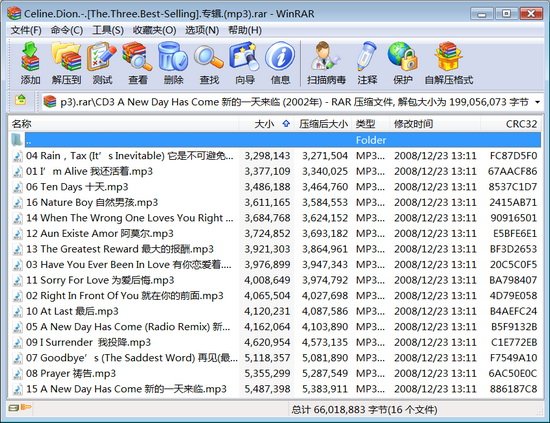This screenshot has height=423, width=550.
Task: Open the 选项(N) menu
Action: pyautogui.click(x=202, y=30)
